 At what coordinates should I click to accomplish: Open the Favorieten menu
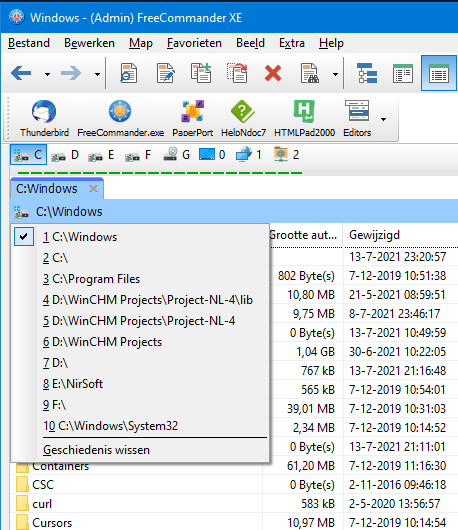pyautogui.click(x=194, y=43)
